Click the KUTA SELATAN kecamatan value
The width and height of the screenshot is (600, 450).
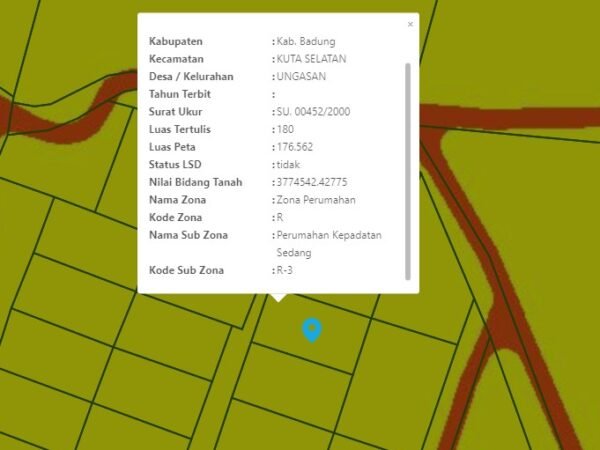pyautogui.click(x=312, y=59)
